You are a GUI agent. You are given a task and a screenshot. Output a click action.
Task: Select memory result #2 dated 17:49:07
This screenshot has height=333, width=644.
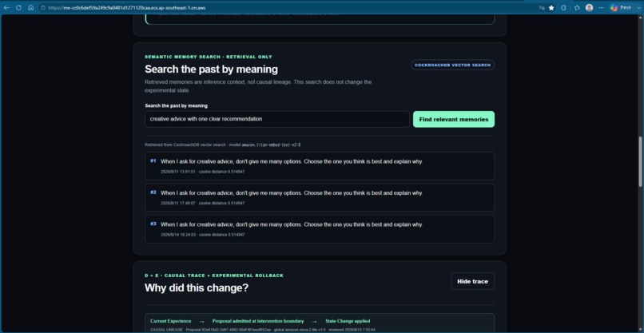point(320,197)
